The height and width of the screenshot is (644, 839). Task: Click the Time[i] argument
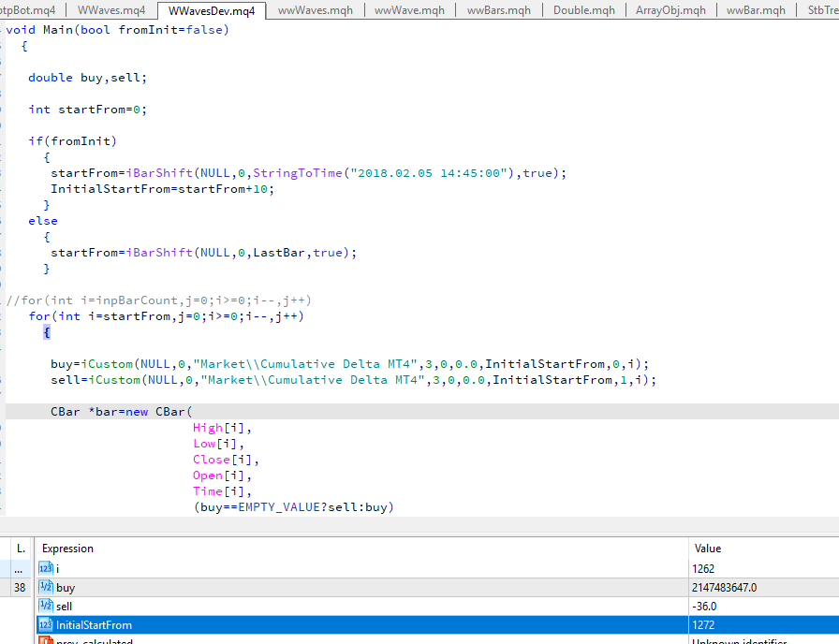tap(222, 491)
